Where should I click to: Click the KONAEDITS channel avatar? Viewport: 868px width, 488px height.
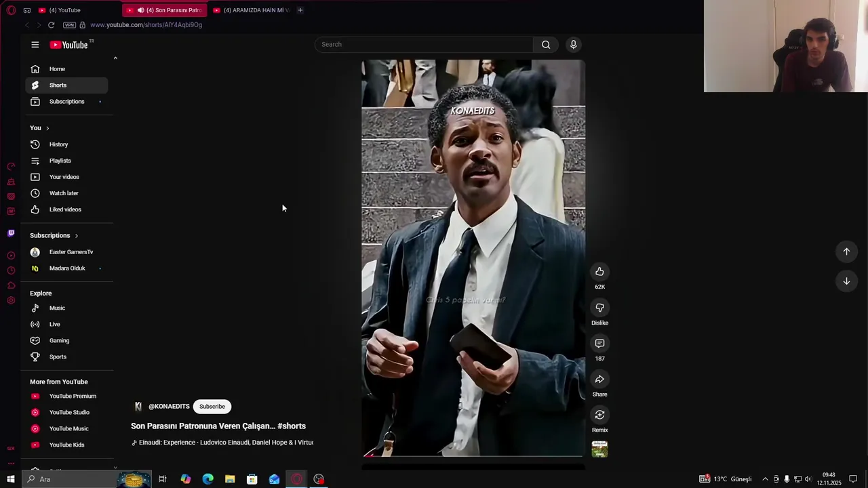pos(138,407)
